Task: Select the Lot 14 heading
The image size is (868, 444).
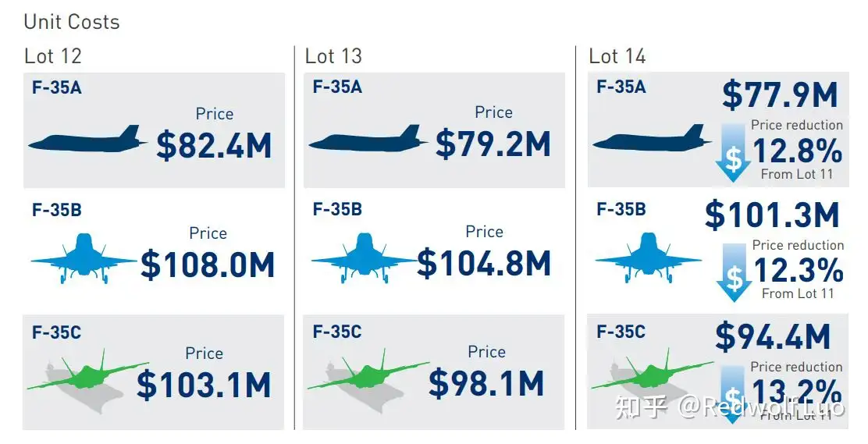Action: click(617, 56)
